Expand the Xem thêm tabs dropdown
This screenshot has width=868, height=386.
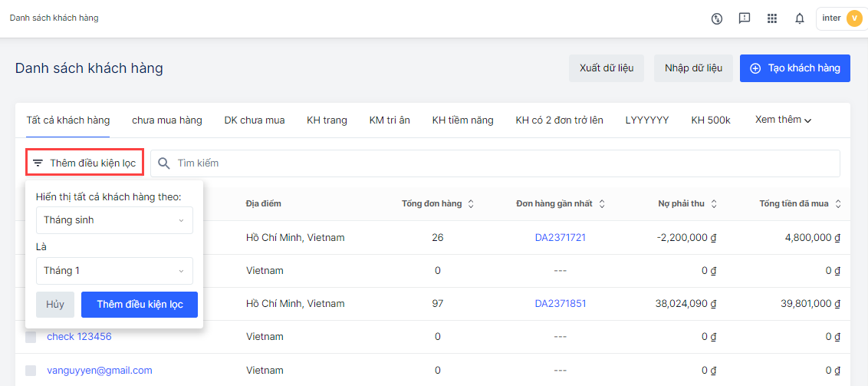(x=783, y=120)
